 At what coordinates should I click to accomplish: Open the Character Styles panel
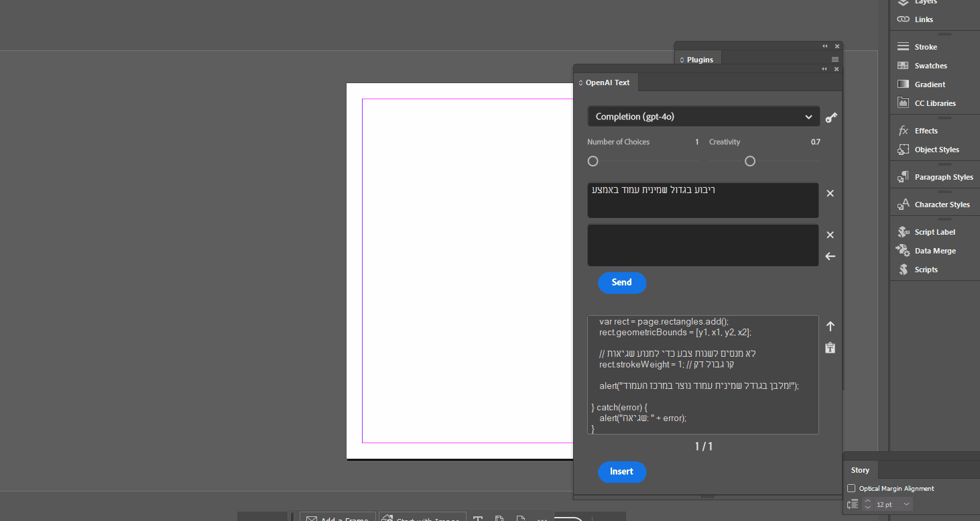[942, 205]
